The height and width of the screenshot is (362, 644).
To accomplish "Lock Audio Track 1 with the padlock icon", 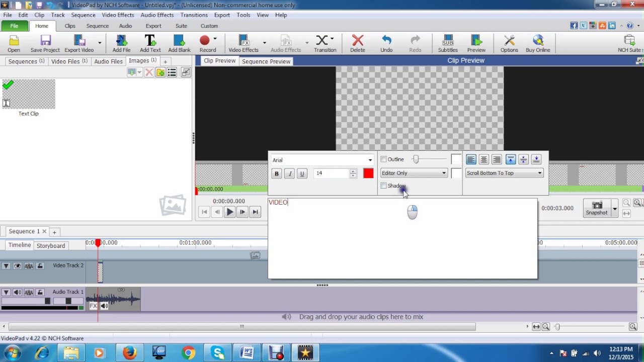I will coord(40,292).
